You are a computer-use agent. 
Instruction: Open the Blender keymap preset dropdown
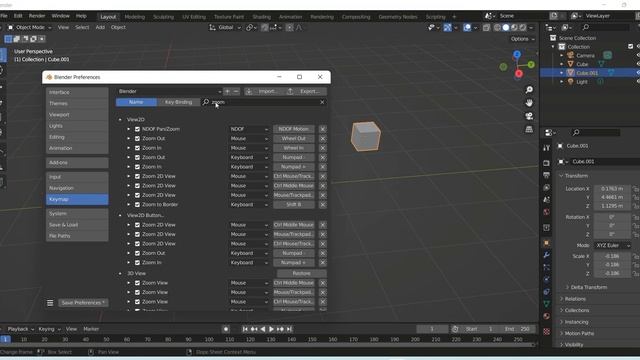coord(169,91)
